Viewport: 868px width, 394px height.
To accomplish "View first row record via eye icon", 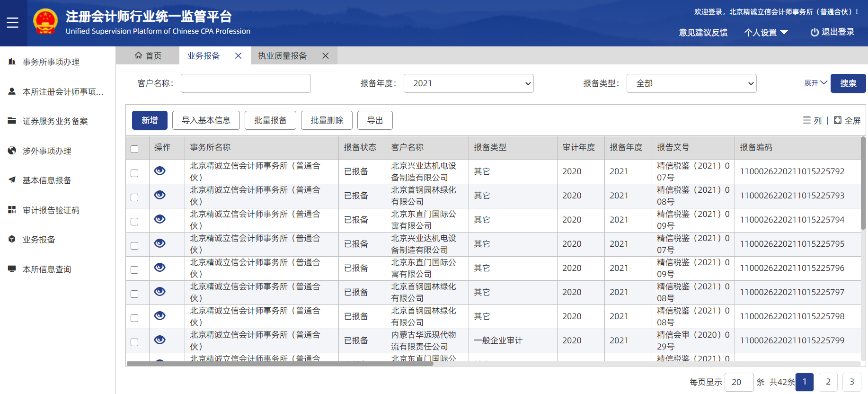I will 160,171.
